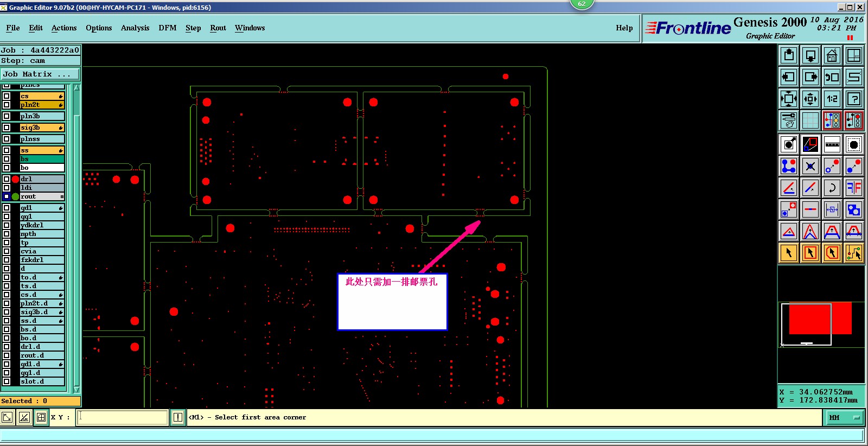Select the mpth layer name
Viewport: 868px width, 446px height.
pos(42,234)
